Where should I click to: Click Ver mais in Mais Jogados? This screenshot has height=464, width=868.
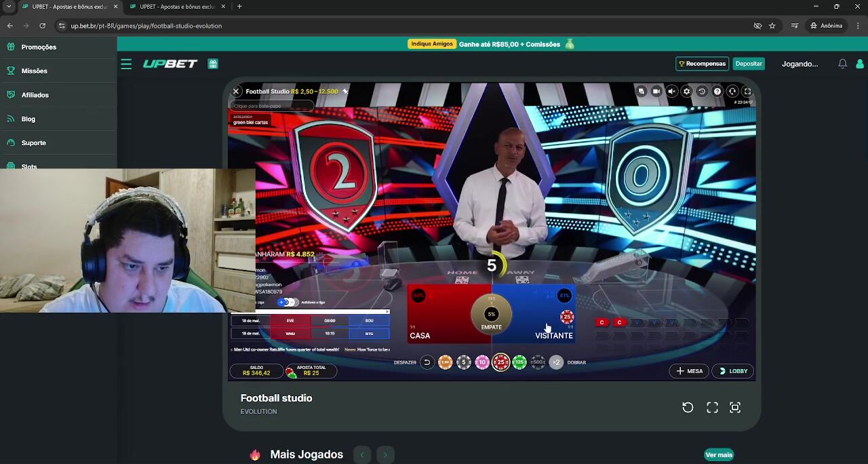coord(719,455)
